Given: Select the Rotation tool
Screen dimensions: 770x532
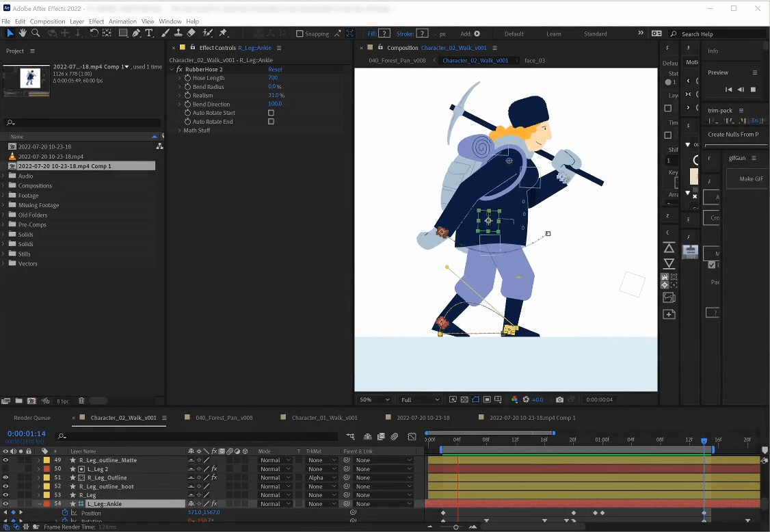Looking at the screenshot, I should click(93, 33).
